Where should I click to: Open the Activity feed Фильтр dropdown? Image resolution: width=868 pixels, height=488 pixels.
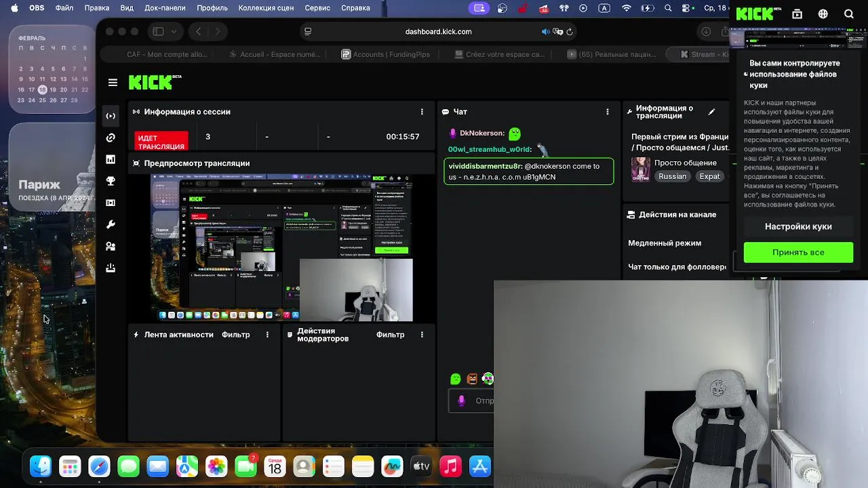click(x=235, y=335)
